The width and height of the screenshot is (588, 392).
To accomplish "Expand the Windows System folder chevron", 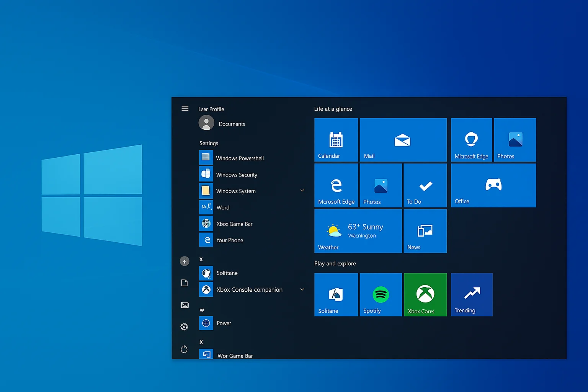I will 302,190.
